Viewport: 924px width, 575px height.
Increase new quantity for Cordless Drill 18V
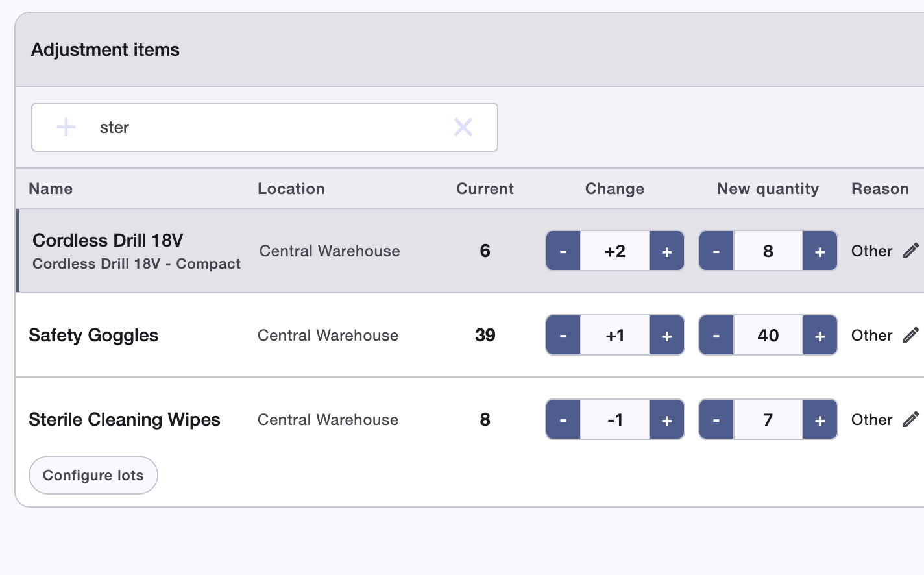click(x=820, y=251)
